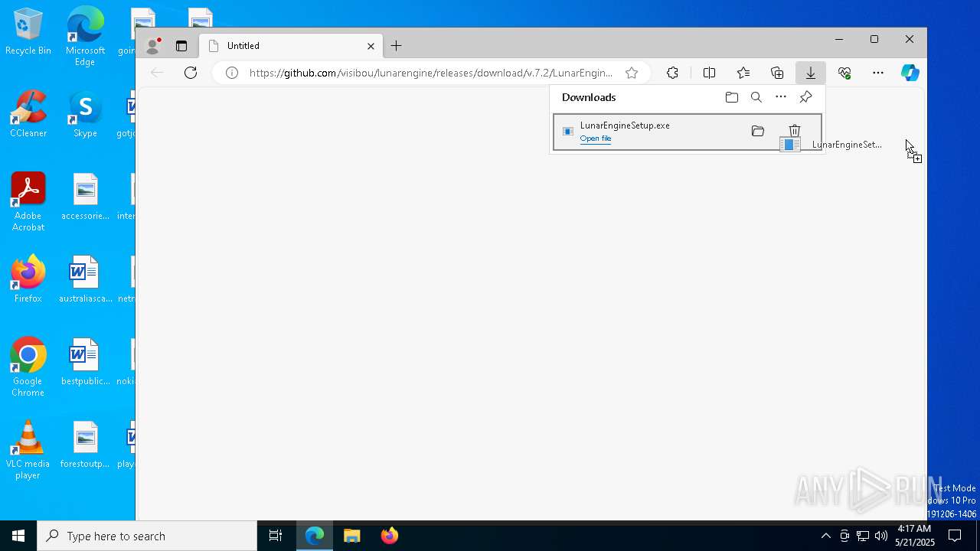
Task: Open Adobe Acrobat desktop shortcut
Action: [x=28, y=202]
